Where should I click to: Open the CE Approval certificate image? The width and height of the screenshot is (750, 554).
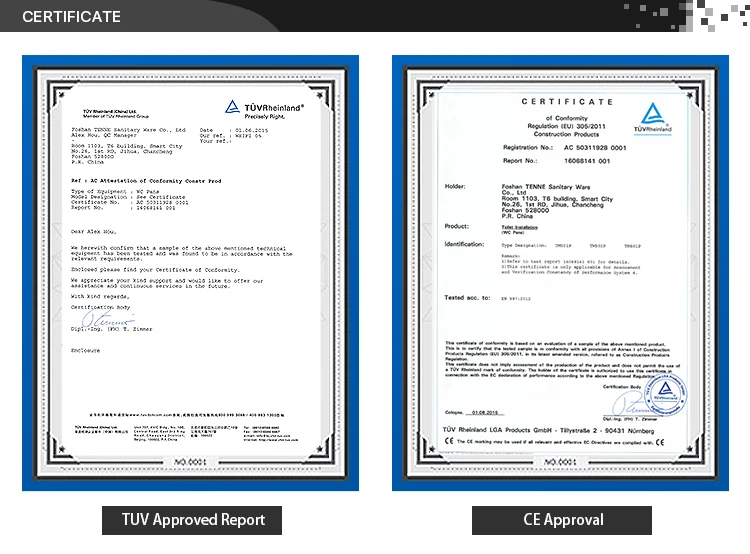tap(560, 273)
